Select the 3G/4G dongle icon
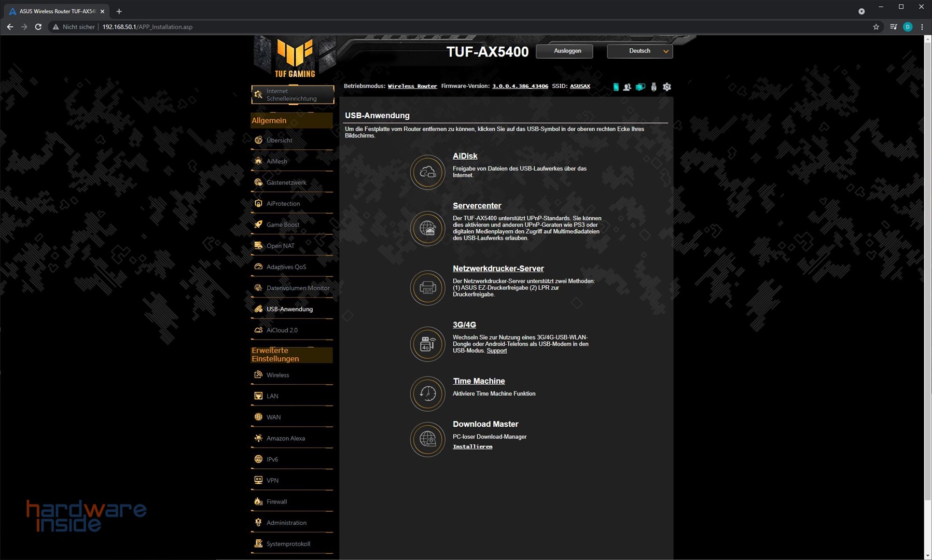 click(427, 344)
